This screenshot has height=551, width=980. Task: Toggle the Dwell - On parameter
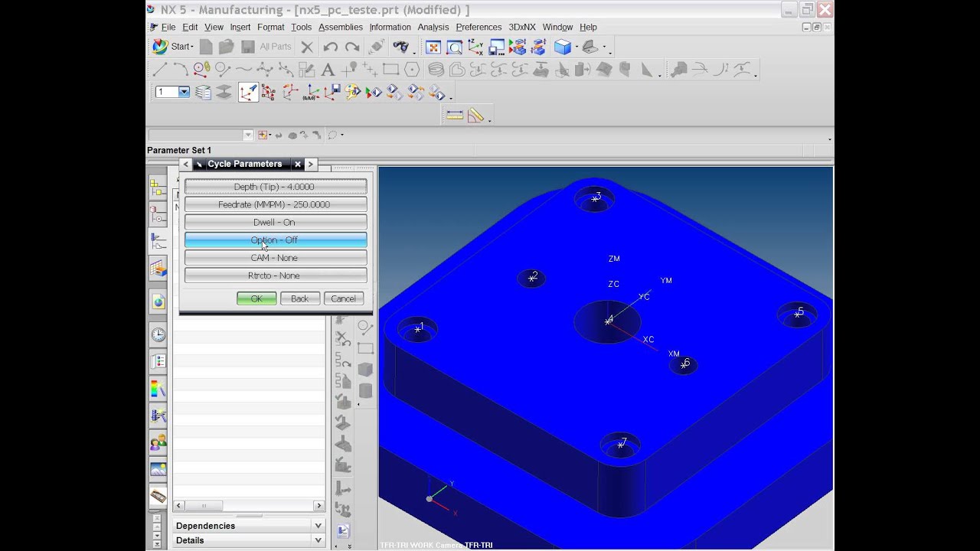coord(276,222)
